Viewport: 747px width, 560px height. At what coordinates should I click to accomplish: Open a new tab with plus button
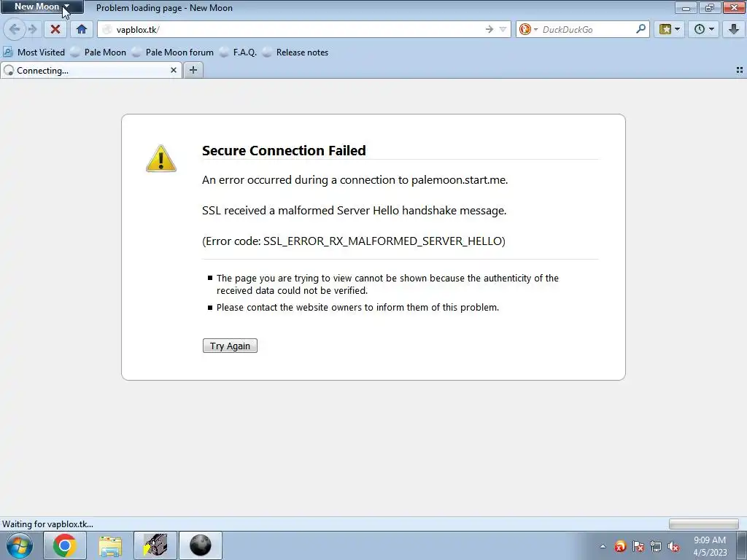[x=193, y=71]
